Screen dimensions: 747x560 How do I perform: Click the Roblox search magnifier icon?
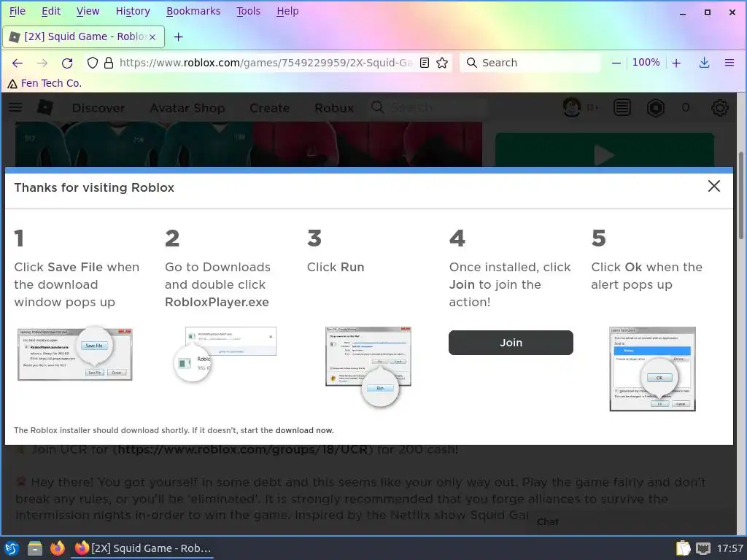click(378, 107)
